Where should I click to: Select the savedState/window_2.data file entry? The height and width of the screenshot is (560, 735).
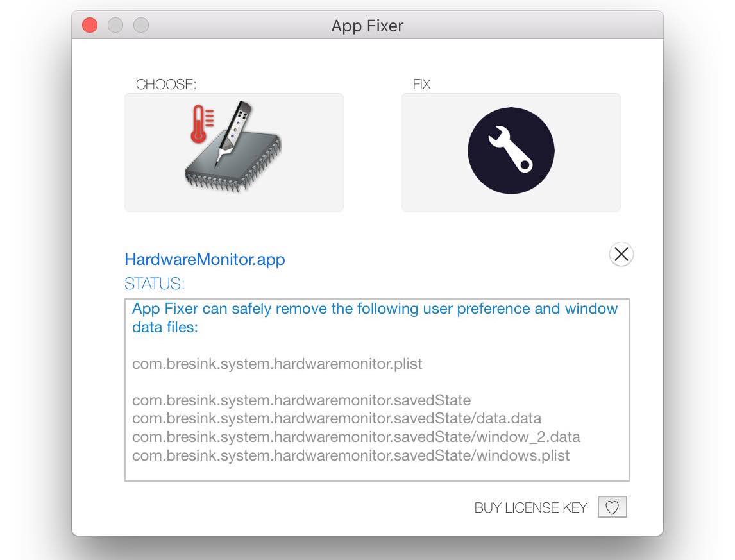[355, 437]
